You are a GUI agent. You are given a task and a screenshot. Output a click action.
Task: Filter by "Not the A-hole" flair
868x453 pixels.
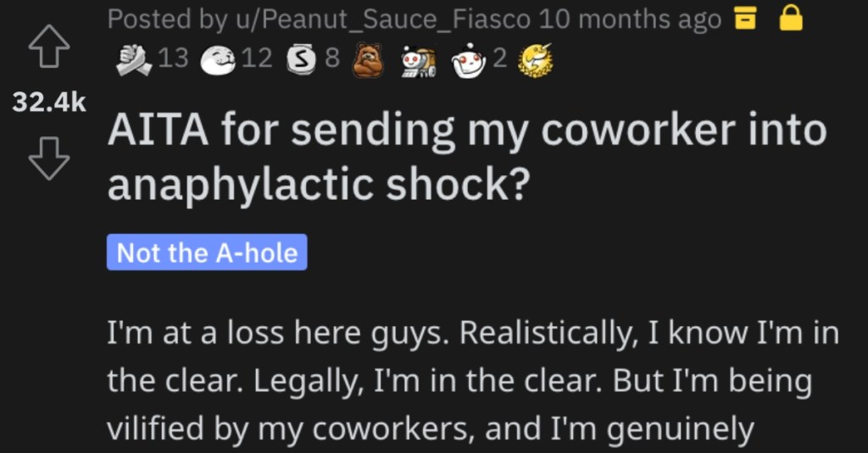[x=207, y=252]
